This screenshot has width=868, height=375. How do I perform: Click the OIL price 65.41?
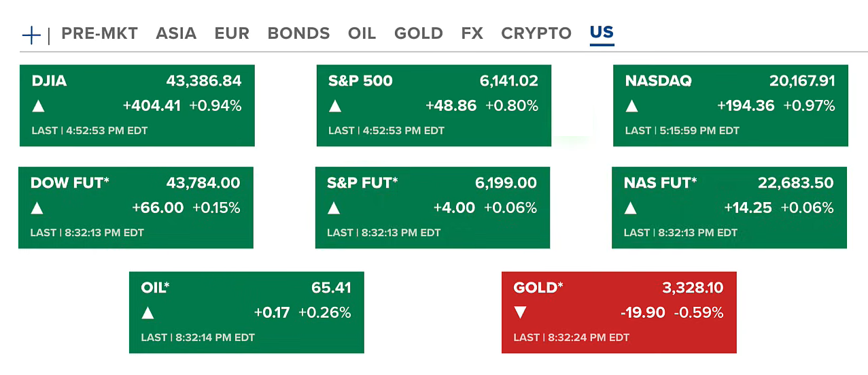[x=331, y=288]
